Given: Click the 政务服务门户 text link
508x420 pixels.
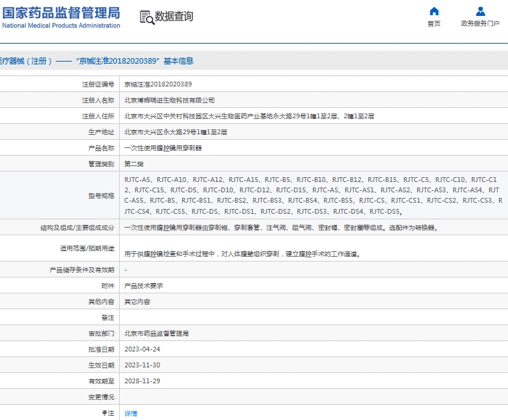Looking at the screenshot, I should (x=480, y=24).
